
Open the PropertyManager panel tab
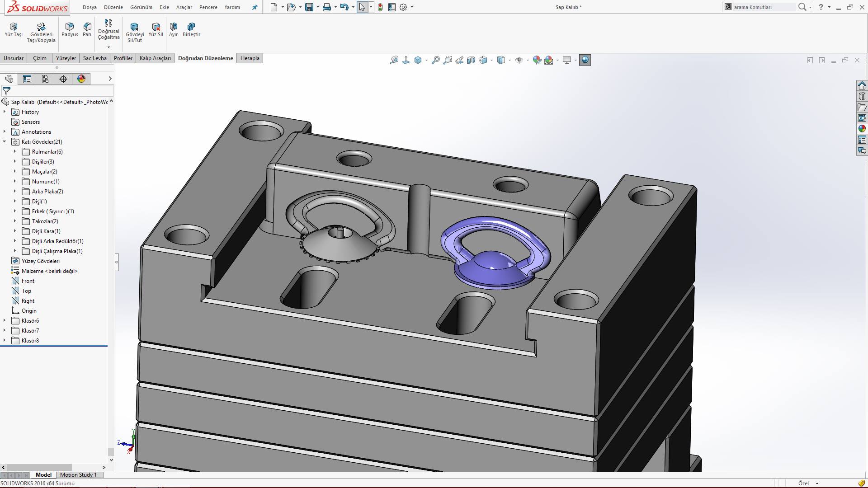(x=27, y=79)
